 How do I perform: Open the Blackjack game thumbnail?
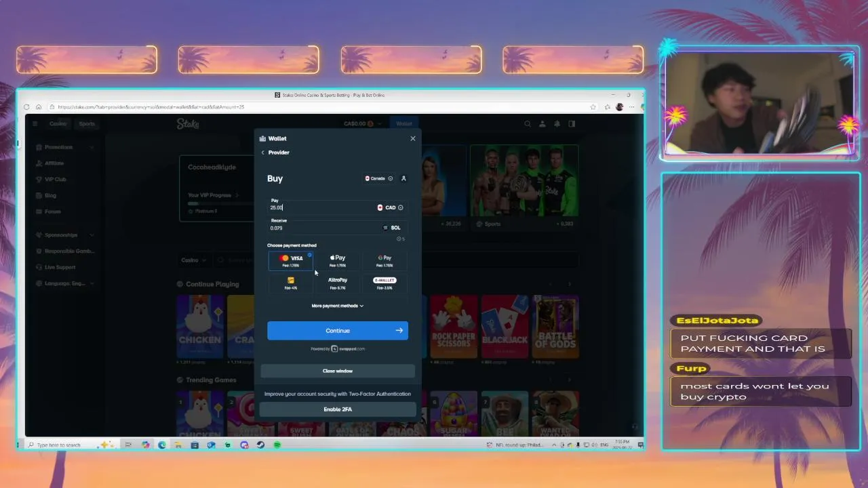tap(505, 326)
